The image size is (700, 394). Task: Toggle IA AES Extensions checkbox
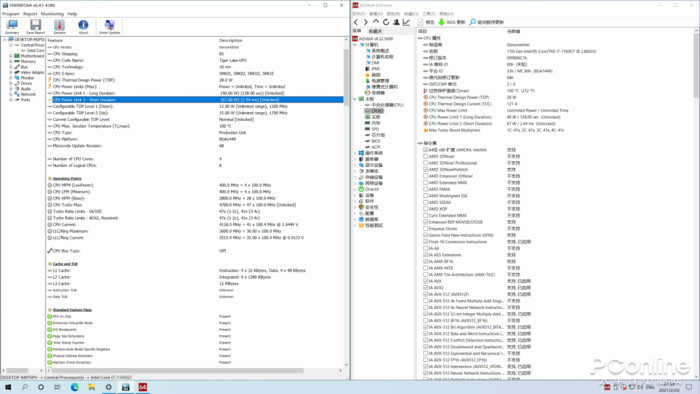[x=425, y=255]
